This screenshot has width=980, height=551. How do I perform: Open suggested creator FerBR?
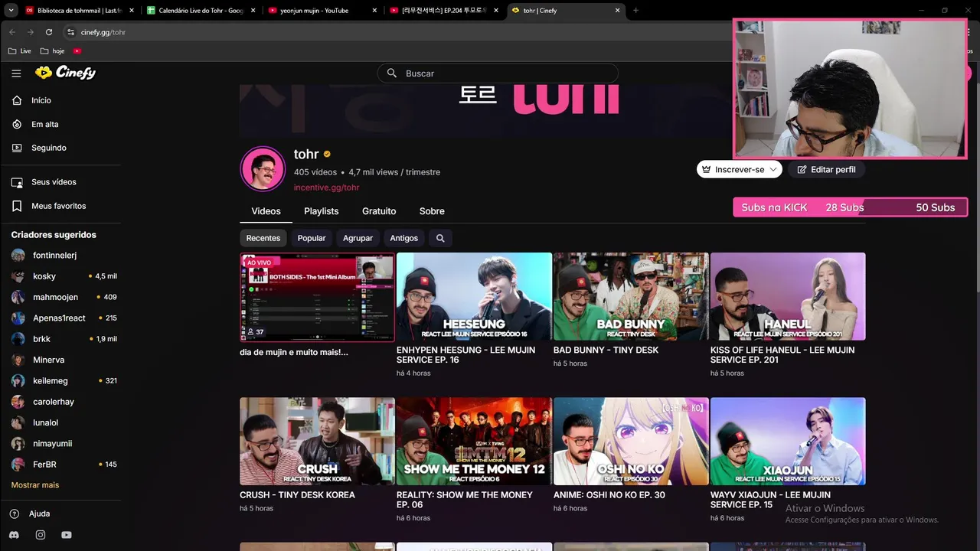coord(44,465)
